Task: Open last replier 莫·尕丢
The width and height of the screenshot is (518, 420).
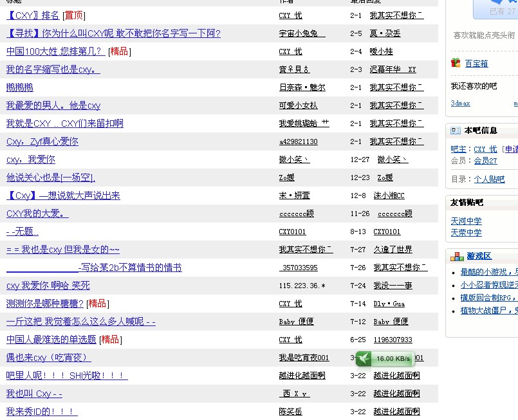Action: coord(385,33)
